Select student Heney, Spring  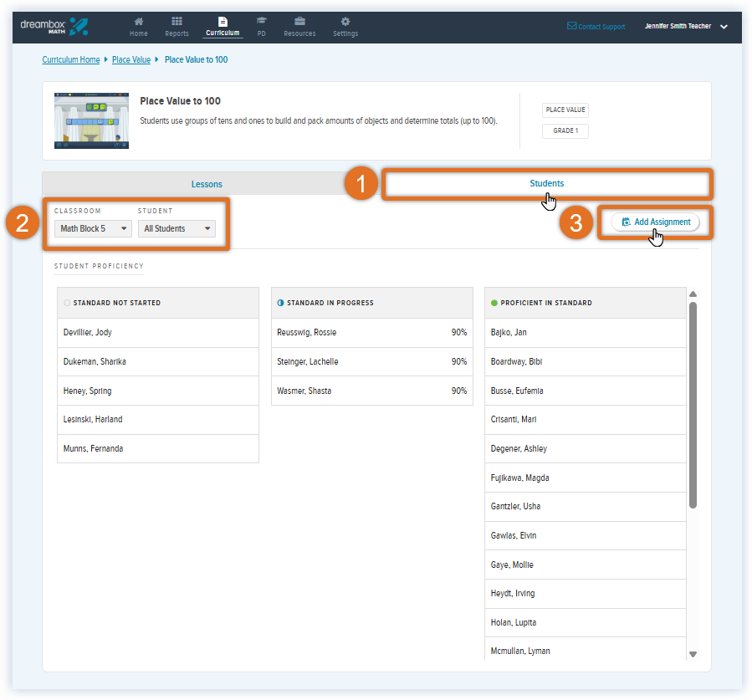click(158, 391)
